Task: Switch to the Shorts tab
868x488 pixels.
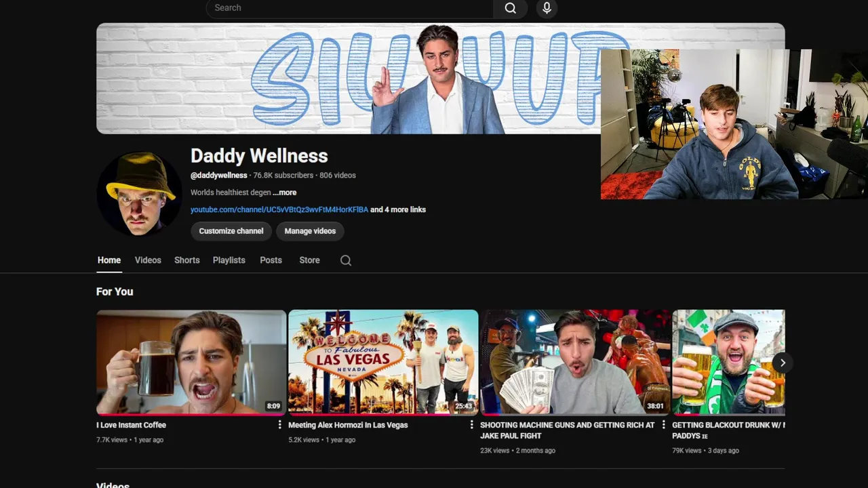Action: (x=187, y=260)
